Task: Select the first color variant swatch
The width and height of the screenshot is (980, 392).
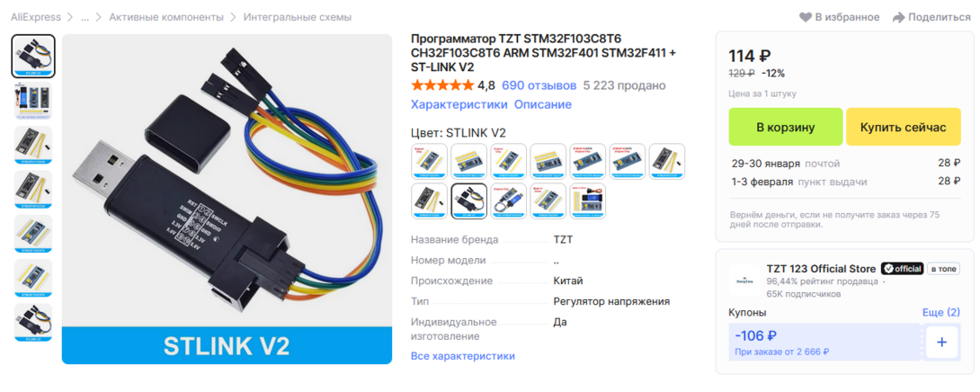Action: (429, 161)
